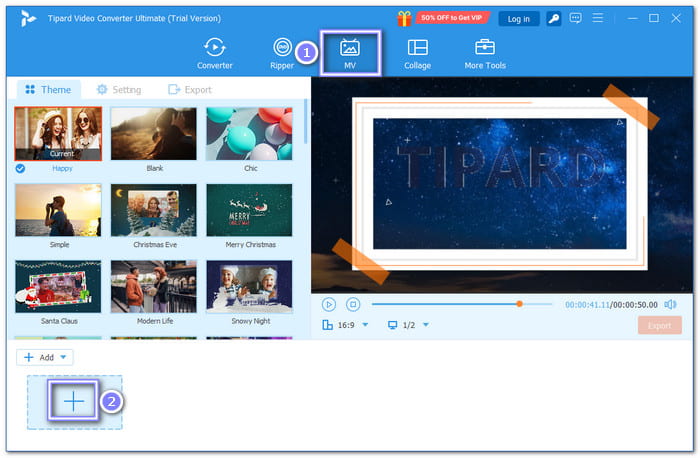Click the monitor icon beside 1/2

(x=392, y=325)
